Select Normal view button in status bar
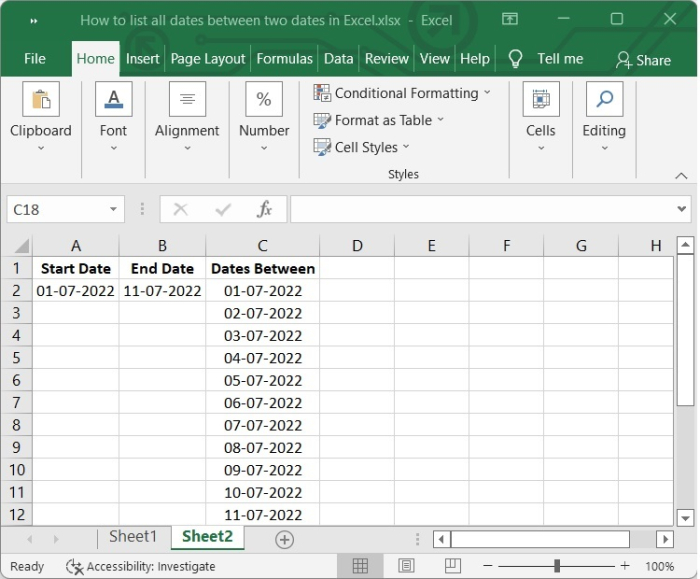700x579 pixels. point(360,566)
